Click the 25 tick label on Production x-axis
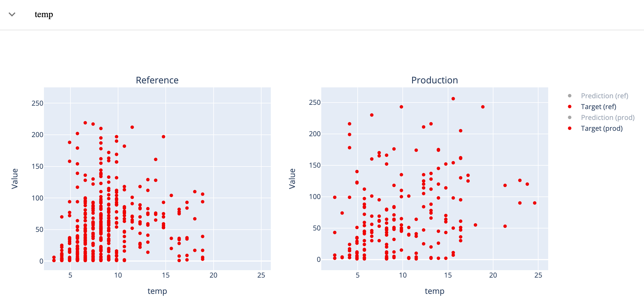This screenshot has width=644, height=305. pos(538,275)
